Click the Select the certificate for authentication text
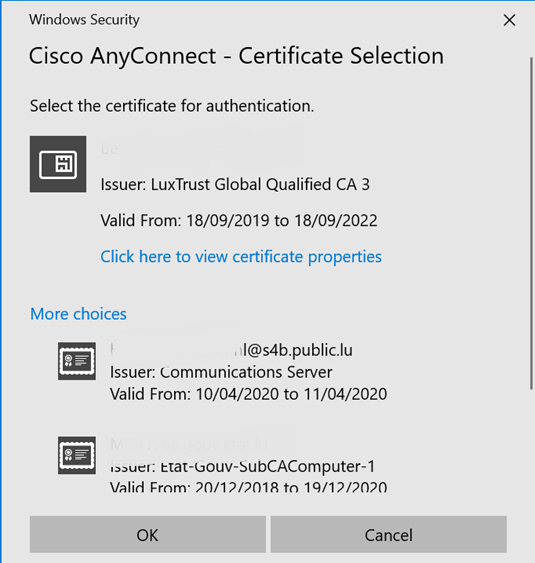This screenshot has height=563, width=535. 172,106
